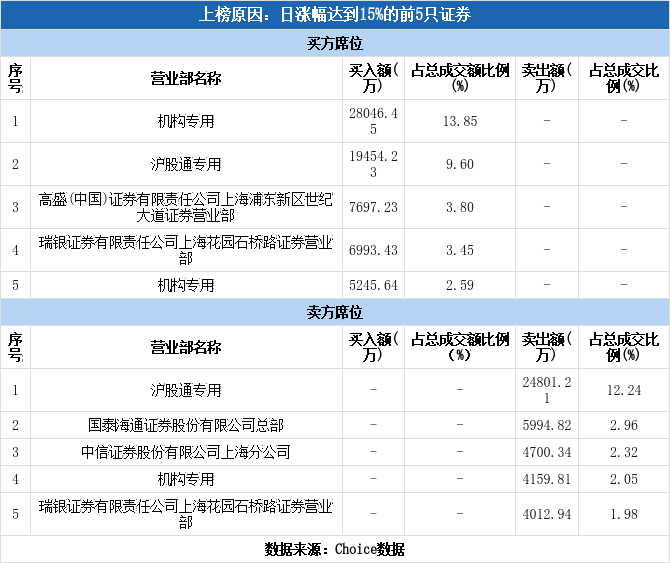This screenshot has width=670, height=563.
Task: Click the percentage 1.98
Action: 624,514
